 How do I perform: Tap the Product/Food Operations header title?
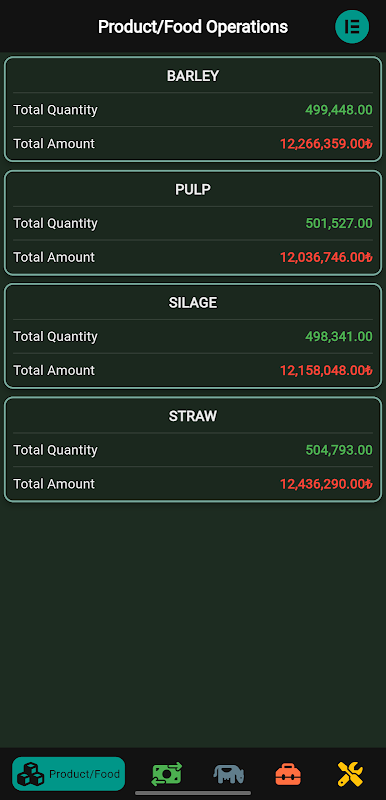point(193,27)
